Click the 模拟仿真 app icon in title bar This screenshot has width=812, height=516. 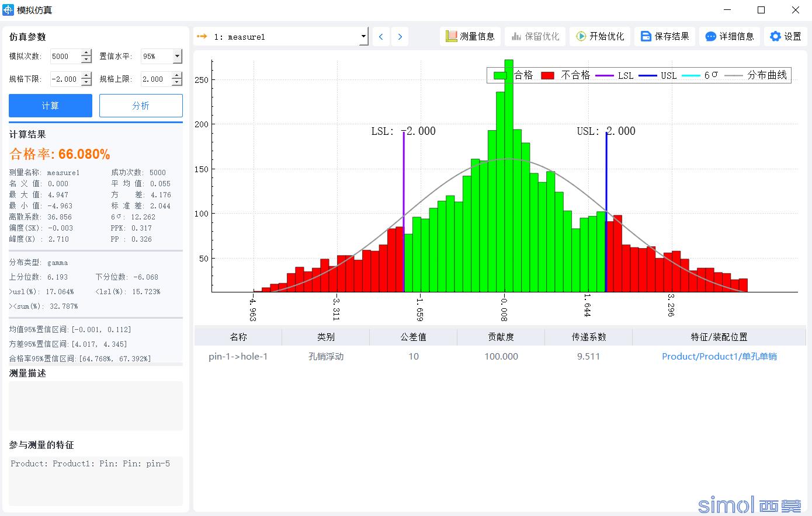pos(8,10)
